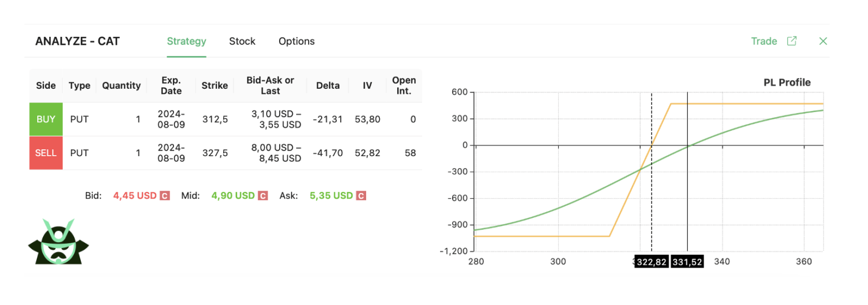Select the Strategy tab

[x=186, y=41]
